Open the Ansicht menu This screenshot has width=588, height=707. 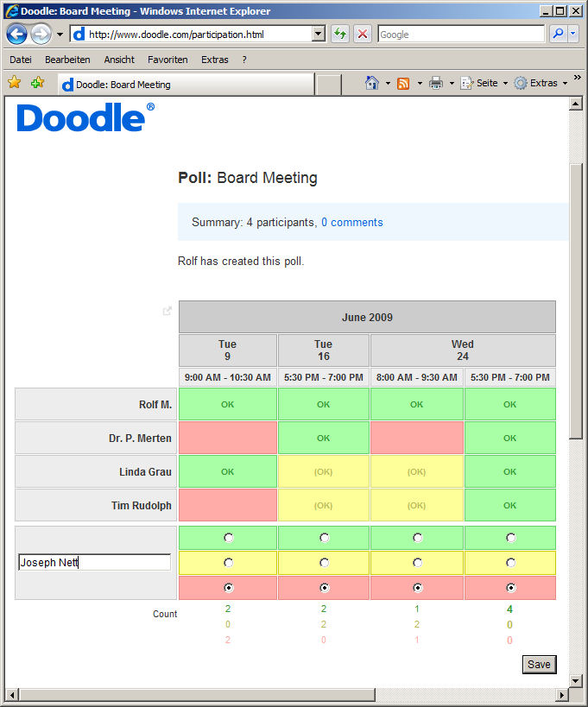point(119,60)
